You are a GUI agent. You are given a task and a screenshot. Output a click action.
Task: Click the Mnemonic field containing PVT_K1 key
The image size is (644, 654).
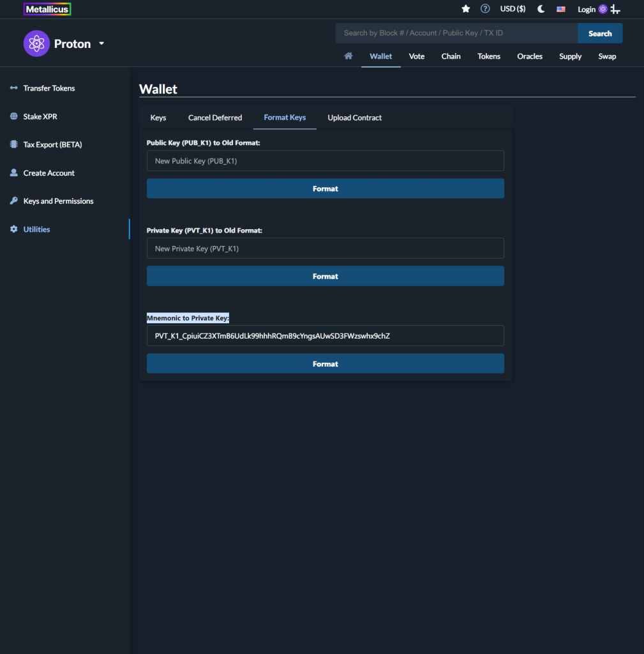(325, 336)
